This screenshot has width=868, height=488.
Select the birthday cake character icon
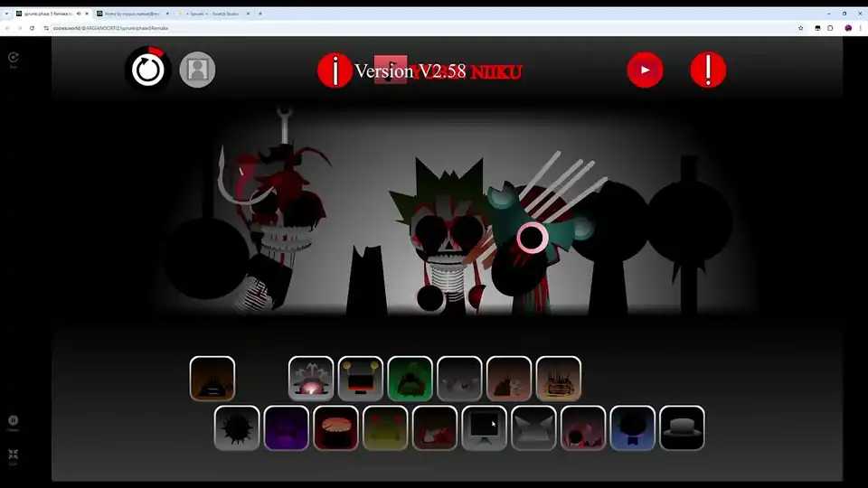click(558, 379)
